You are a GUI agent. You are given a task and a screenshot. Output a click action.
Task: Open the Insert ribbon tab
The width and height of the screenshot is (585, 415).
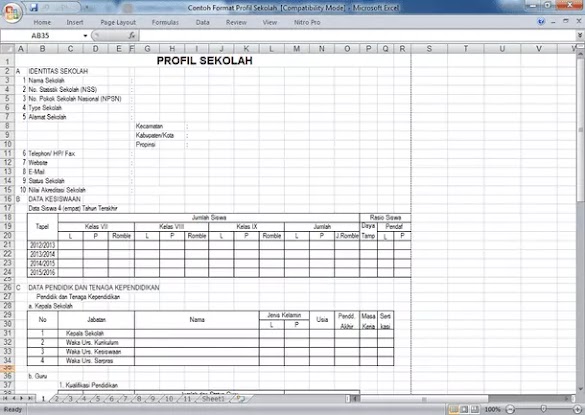pyautogui.click(x=75, y=22)
